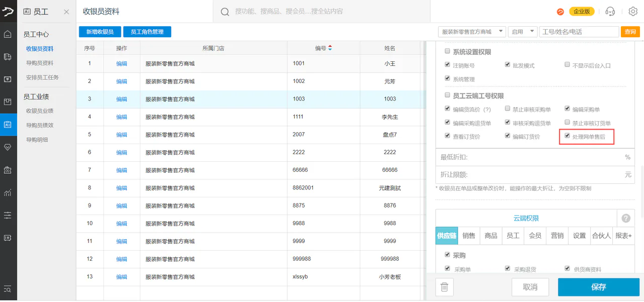
Task: Click the sidebar search-menu icon at bottom
Action: [x=8, y=289]
